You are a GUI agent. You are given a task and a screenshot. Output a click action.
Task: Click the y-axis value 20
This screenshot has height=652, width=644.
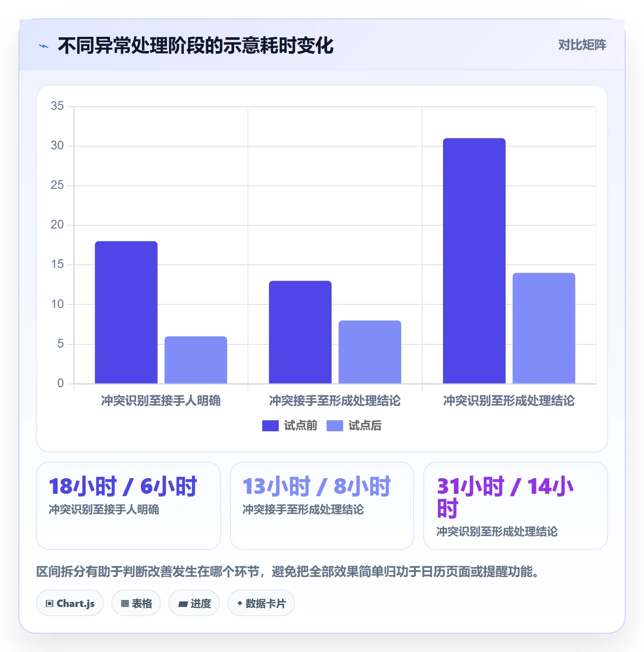57,225
